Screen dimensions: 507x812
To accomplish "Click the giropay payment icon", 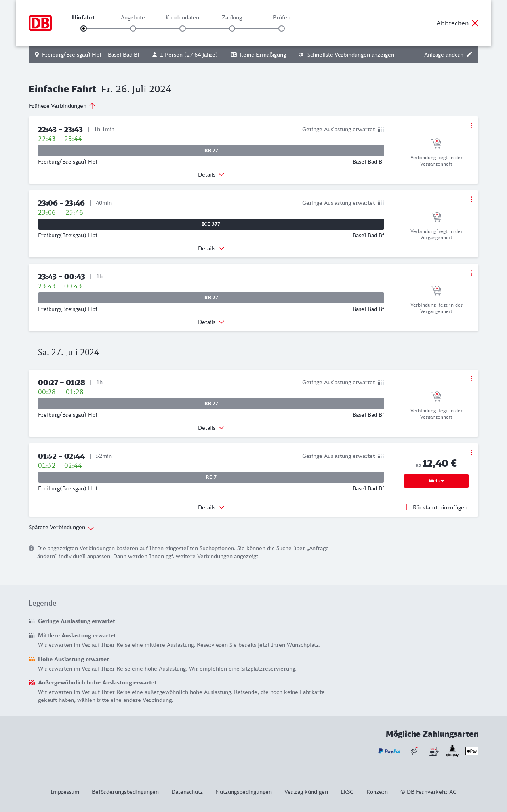I will click(x=452, y=751).
